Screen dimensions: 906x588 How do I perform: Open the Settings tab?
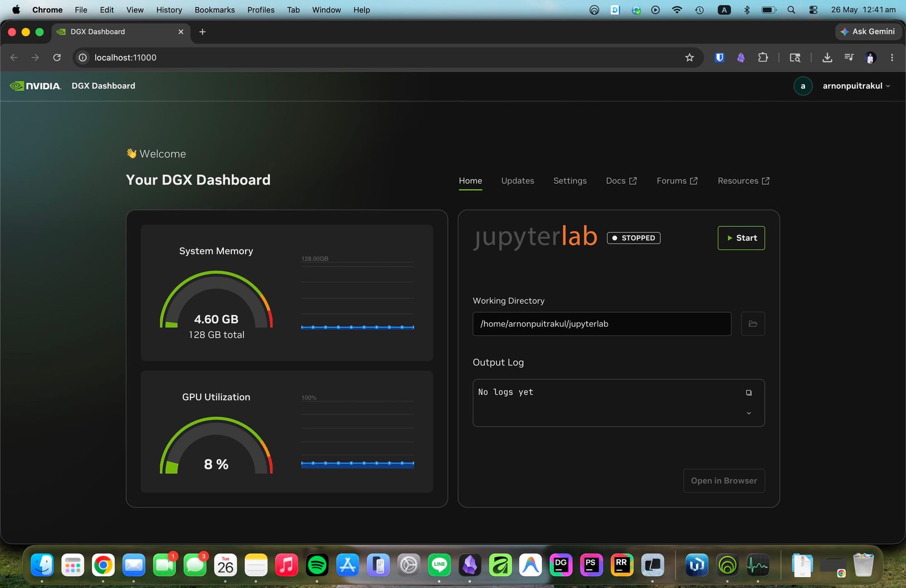click(x=570, y=181)
